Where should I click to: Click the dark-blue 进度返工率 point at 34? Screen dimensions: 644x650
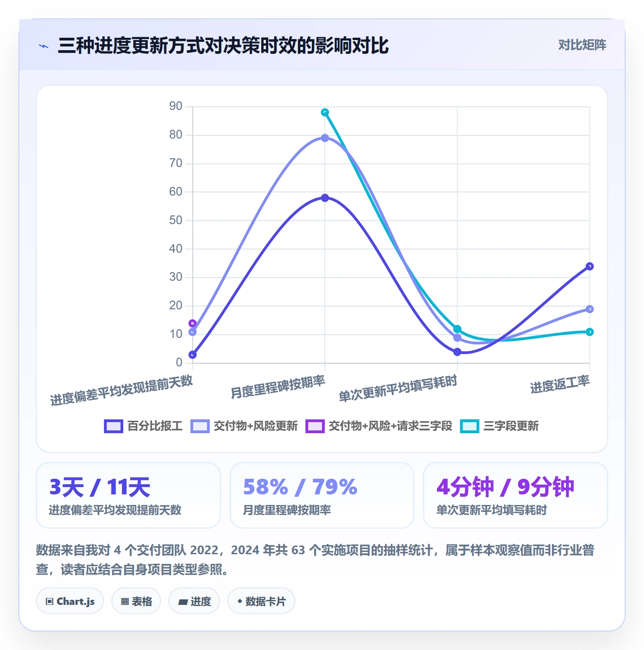point(590,267)
